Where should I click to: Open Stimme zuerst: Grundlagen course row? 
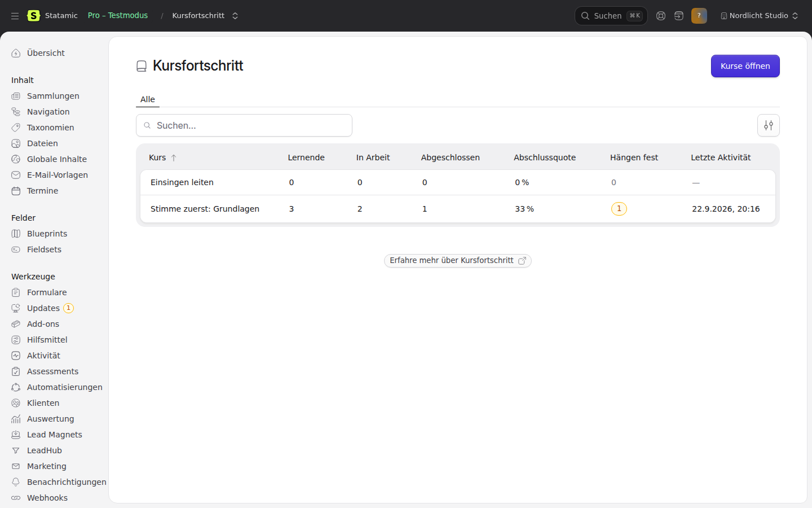458,209
